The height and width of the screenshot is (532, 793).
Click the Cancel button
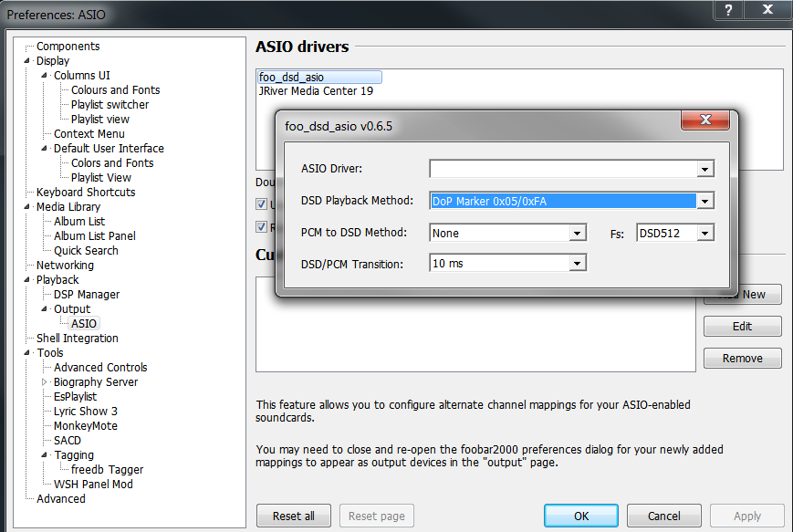[x=664, y=516]
